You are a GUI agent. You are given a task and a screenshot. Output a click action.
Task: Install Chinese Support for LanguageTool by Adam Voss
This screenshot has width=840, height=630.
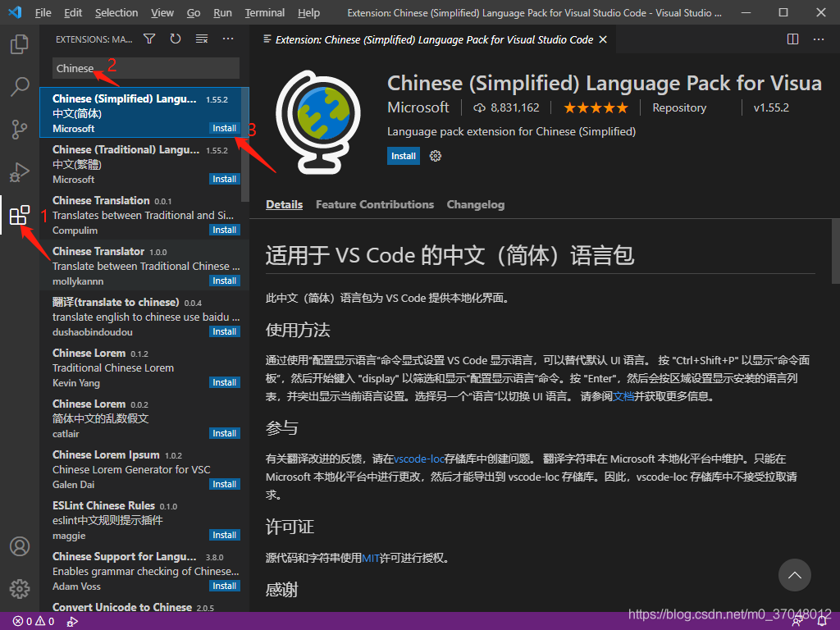click(x=224, y=586)
